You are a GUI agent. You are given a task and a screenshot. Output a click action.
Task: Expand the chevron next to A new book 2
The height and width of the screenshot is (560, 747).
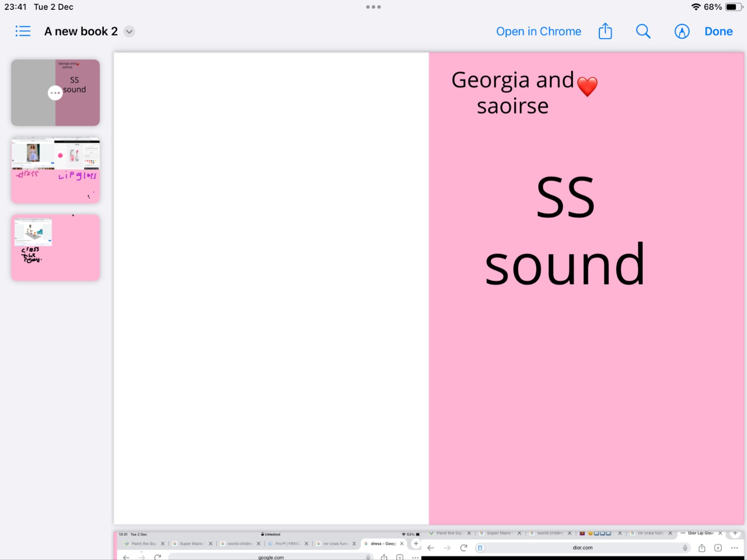pyautogui.click(x=129, y=31)
